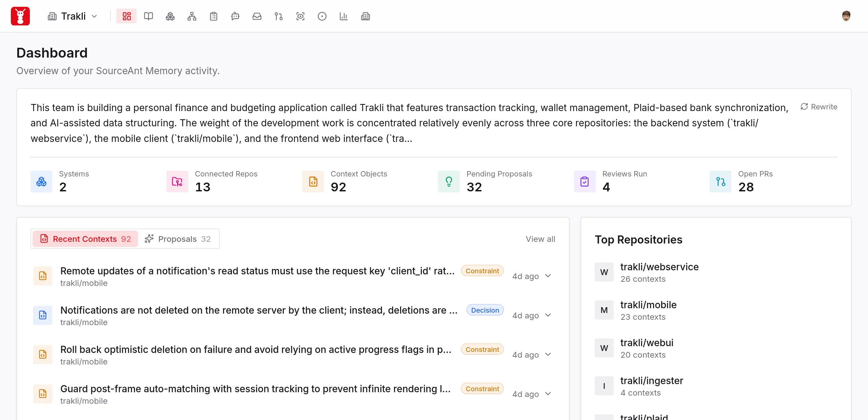Open the open-book icon in navbar
The image size is (868, 420).
click(x=148, y=16)
